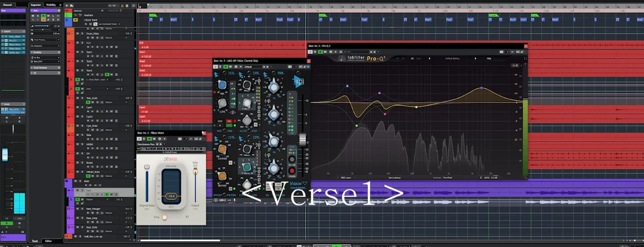Select the blue EQ band node in Pro-Q 3

coord(347,86)
